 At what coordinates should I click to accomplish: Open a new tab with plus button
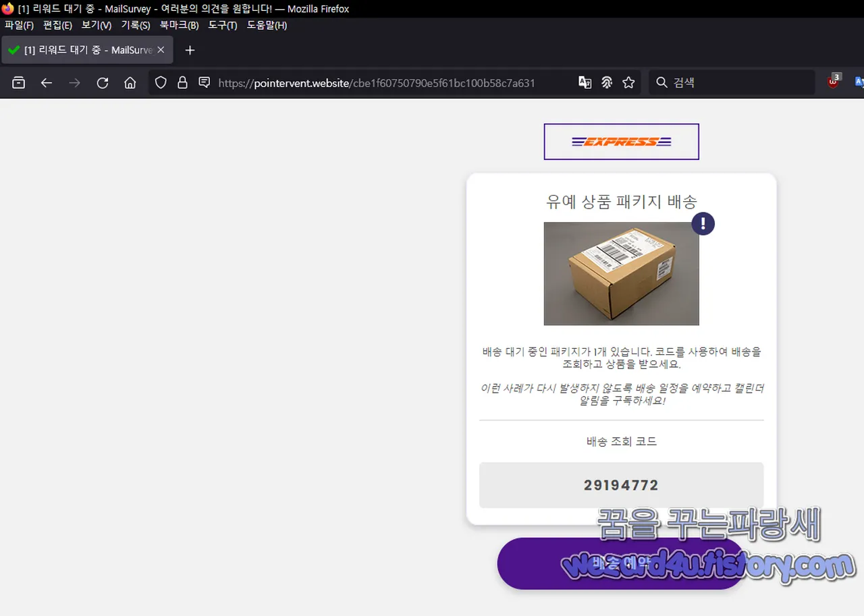190,50
